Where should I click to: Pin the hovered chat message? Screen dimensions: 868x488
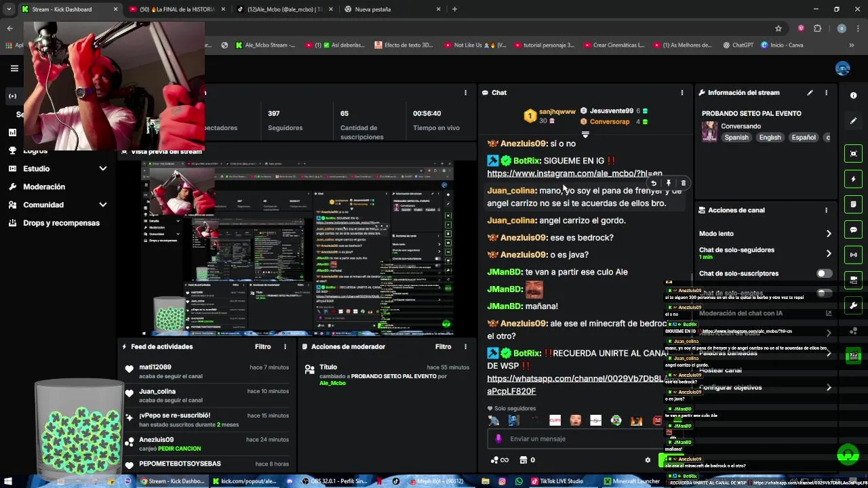(x=668, y=183)
